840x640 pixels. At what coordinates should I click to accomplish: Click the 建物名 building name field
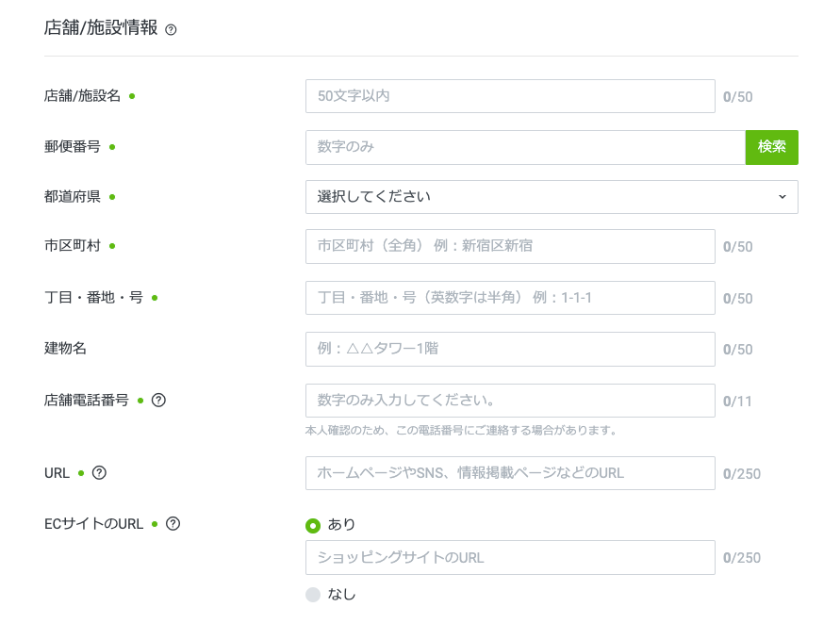pyautogui.click(x=510, y=349)
